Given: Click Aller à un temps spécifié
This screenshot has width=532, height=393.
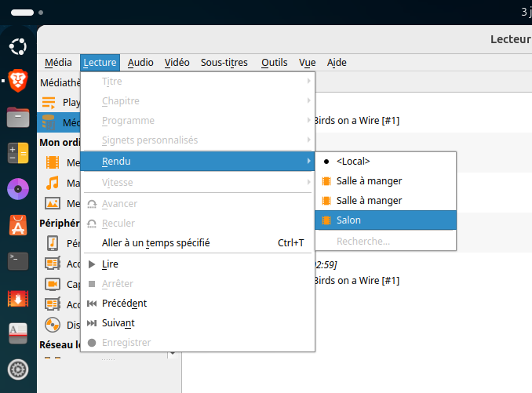Looking at the screenshot, I should click(x=156, y=243).
